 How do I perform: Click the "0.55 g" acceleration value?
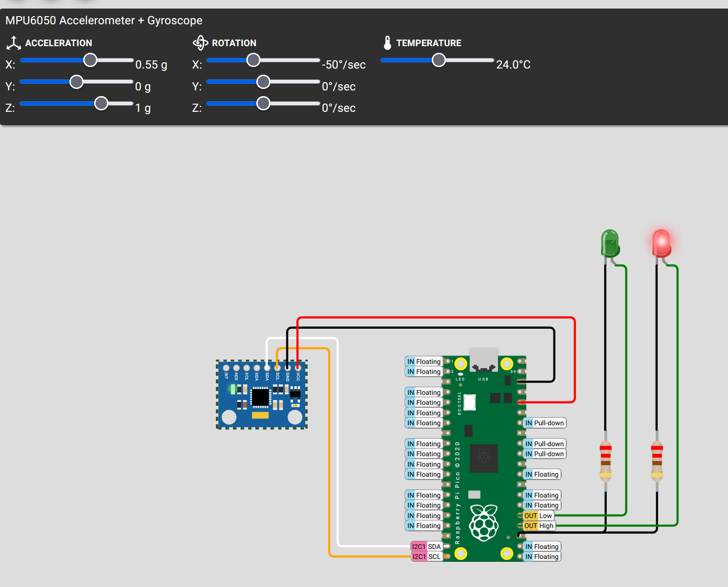pos(151,65)
